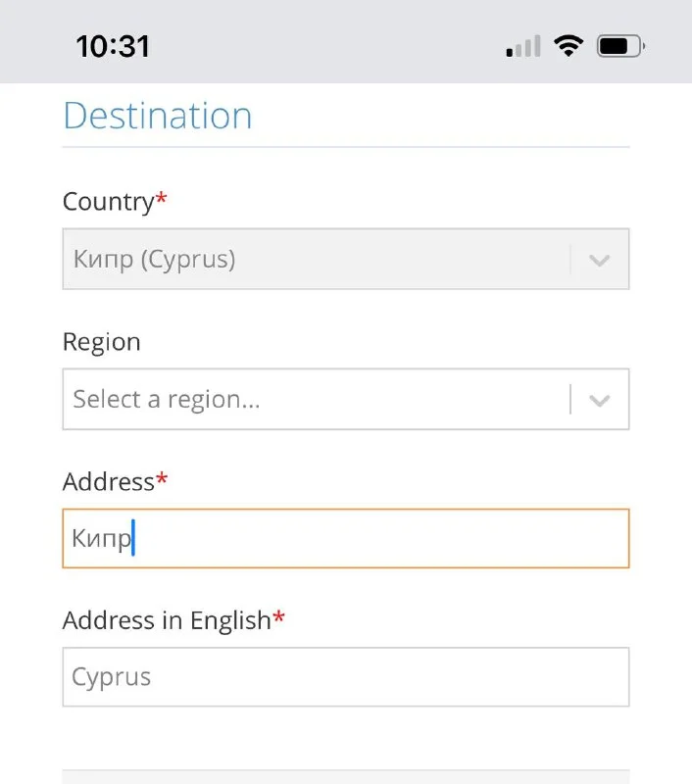Click the Destination section heading
Screen dimensions: 692x784
158,116
